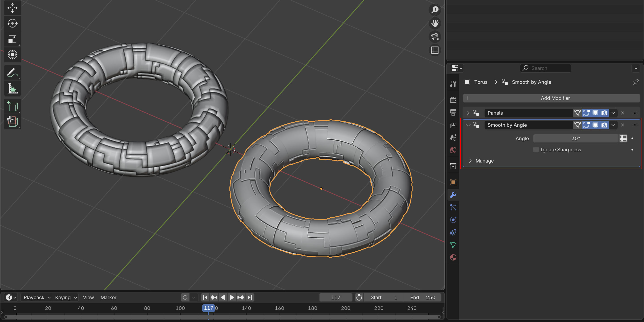The width and height of the screenshot is (644, 322).
Task: Select the Add Object asset tool
Action: pos(12,122)
